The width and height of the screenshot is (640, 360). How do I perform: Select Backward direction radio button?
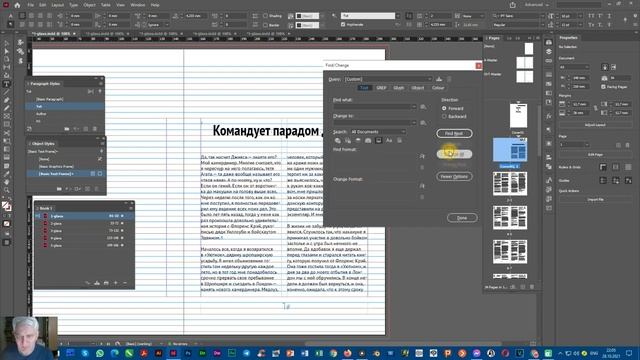[x=444, y=116]
